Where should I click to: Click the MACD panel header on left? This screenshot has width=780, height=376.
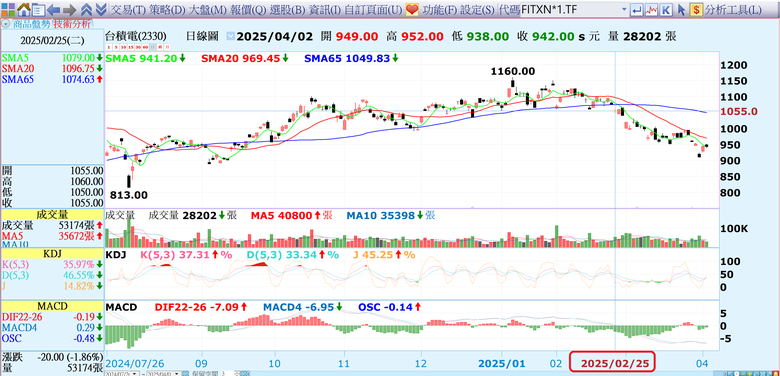pyautogui.click(x=52, y=305)
